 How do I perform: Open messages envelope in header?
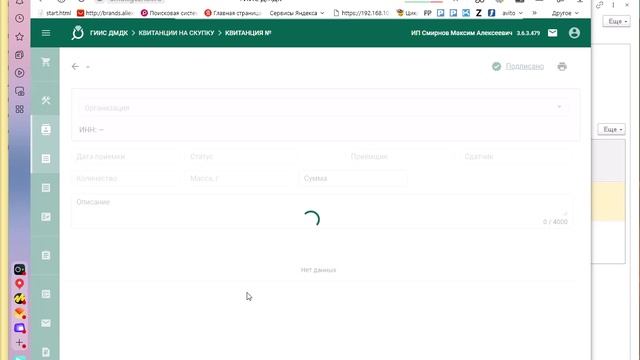(552, 33)
